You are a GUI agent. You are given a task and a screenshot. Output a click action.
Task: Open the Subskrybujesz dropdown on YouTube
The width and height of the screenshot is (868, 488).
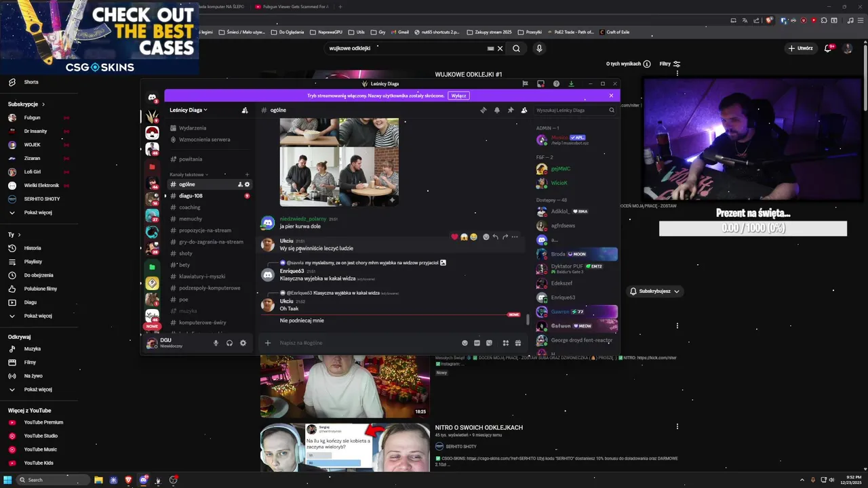(x=654, y=291)
